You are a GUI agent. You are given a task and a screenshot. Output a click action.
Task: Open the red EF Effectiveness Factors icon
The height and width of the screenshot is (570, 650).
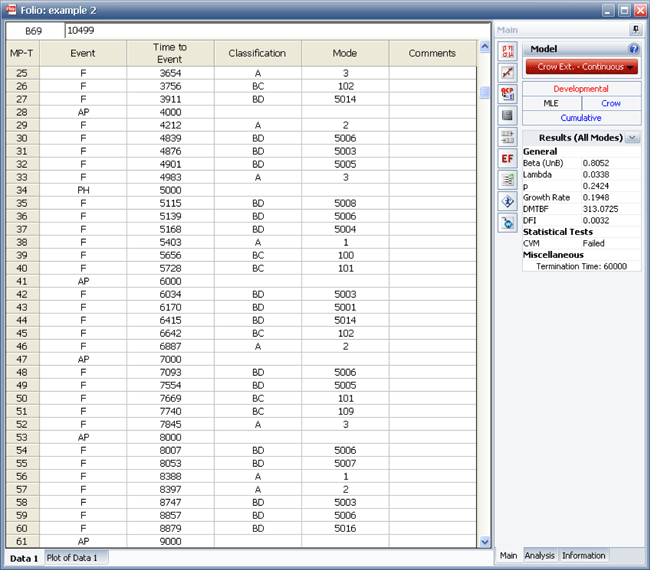pyautogui.click(x=507, y=158)
